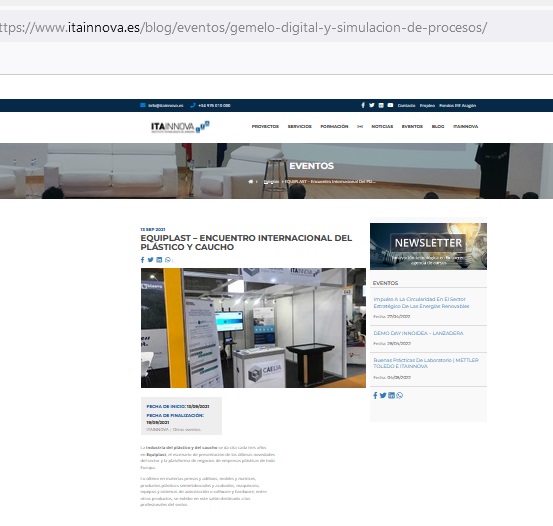Click the Empleo link in top bar
The image size is (553, 526).
[x=427, y=105]
